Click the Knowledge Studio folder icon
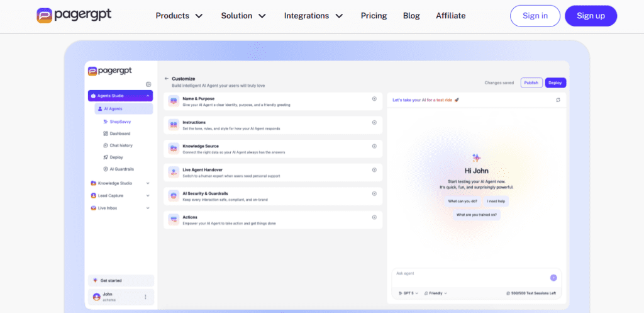Viewport: 644px width, 313px height. [94, 183]
